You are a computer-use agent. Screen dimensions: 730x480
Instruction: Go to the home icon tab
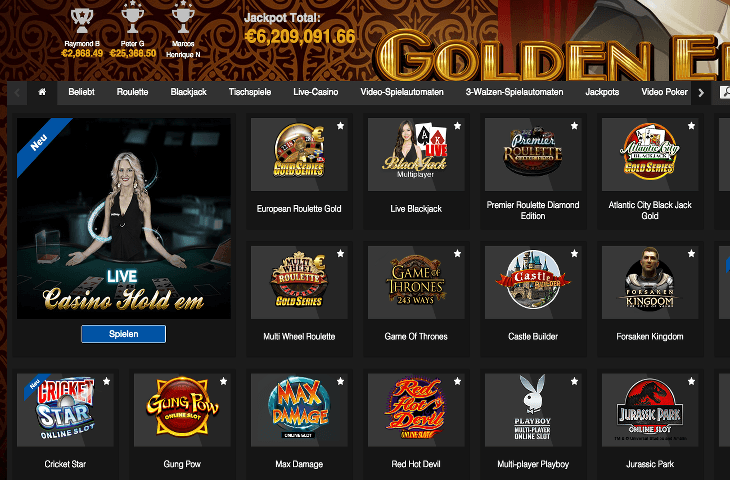[42, 92]
